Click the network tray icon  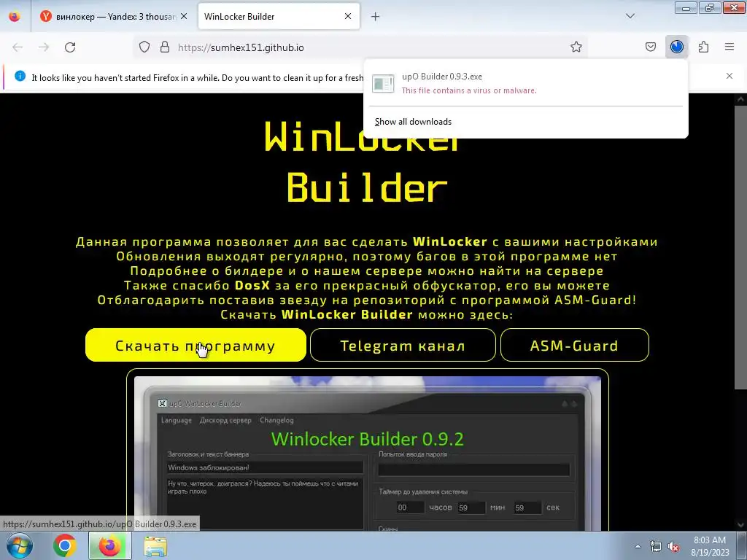point(656,547)
